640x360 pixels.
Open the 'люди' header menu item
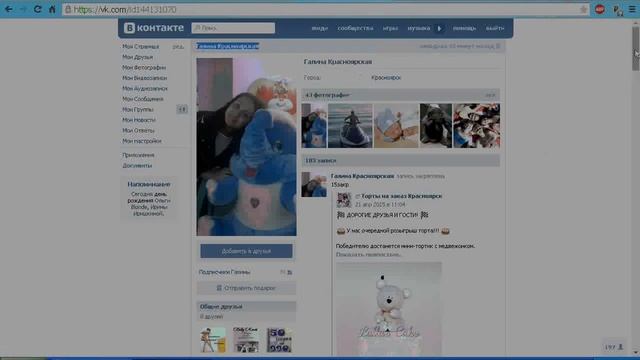(320, 28)
